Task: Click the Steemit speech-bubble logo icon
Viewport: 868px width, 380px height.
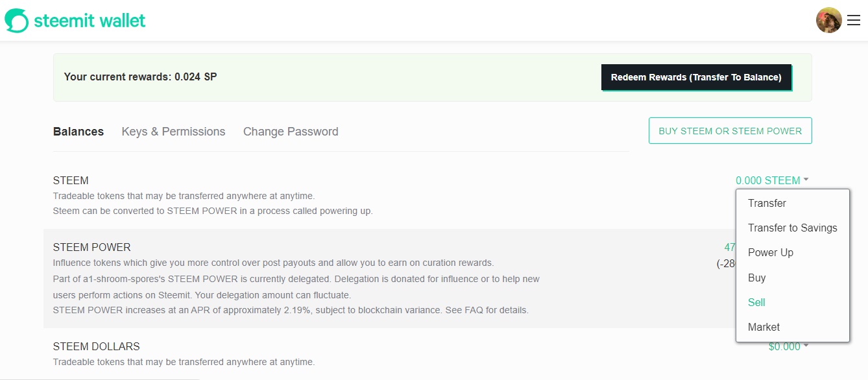Action: (17, 21)
